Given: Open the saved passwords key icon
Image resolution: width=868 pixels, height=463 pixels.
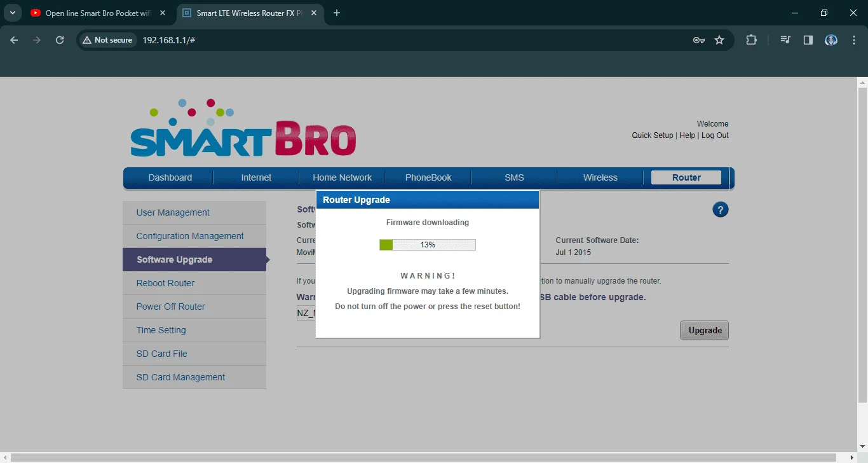Looking at the screenshot, I should (699, 40).
